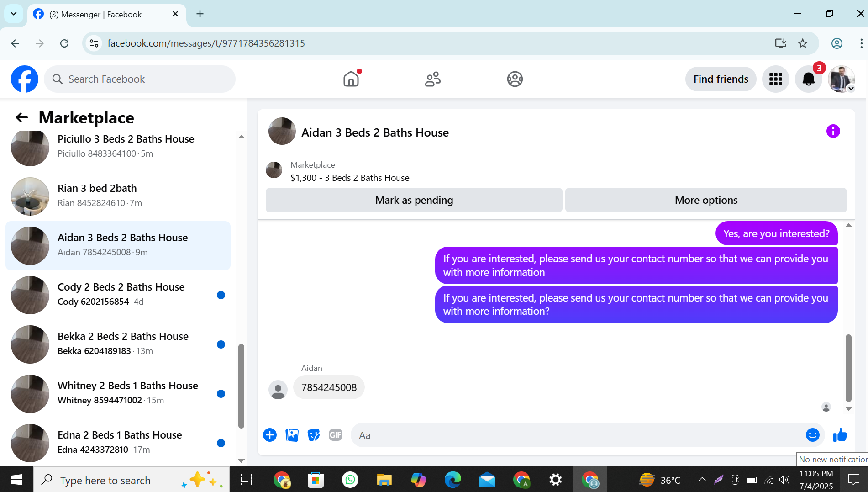The height and width of the screenshot is (492, 868).
Task: Click the chat header listing avatar
Action: 282,132
